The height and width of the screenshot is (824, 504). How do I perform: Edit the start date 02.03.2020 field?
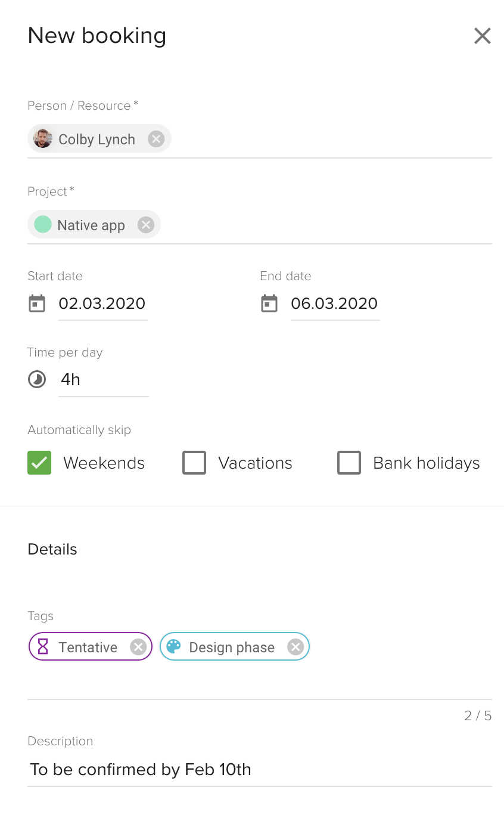[x=102, y=304]
